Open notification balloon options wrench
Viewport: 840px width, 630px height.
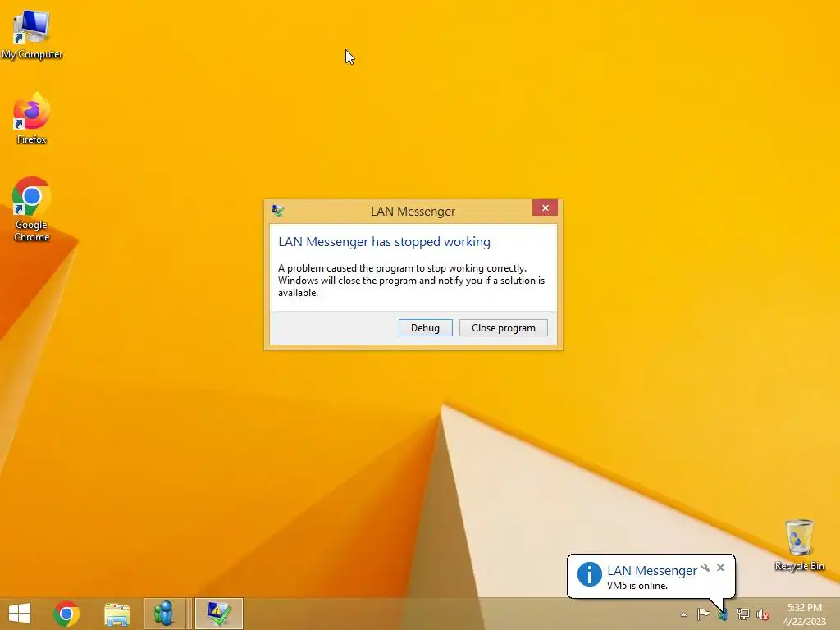[705, 568]
